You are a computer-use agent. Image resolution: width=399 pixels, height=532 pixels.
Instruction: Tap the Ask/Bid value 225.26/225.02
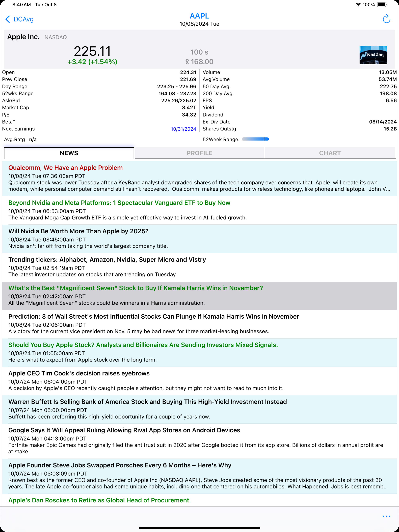coord(179,101)
